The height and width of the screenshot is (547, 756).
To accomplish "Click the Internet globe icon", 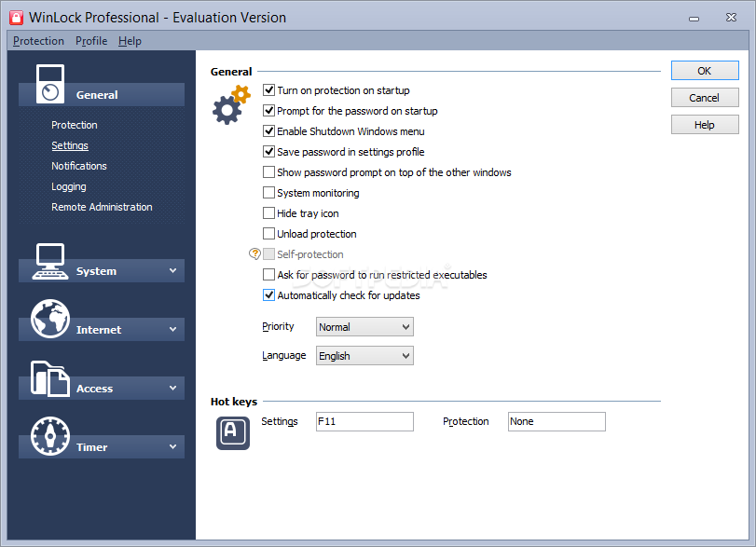I will tap(50, 319).
